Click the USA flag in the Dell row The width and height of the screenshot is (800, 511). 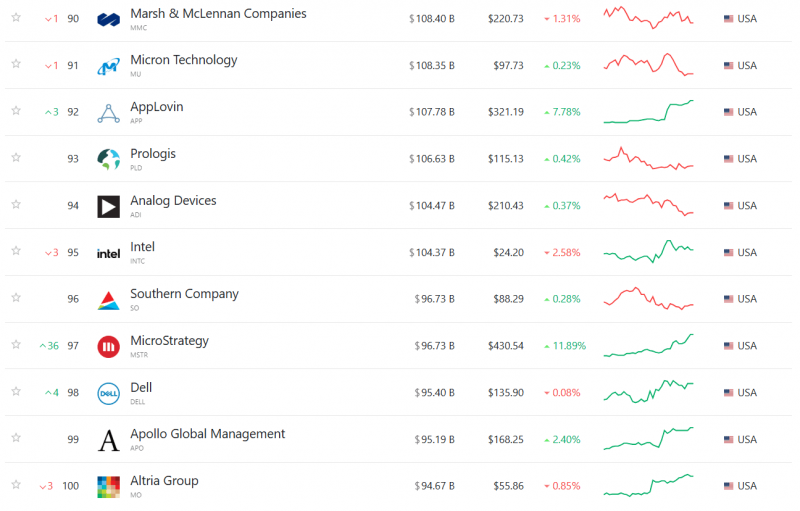(x=729, y=393)
